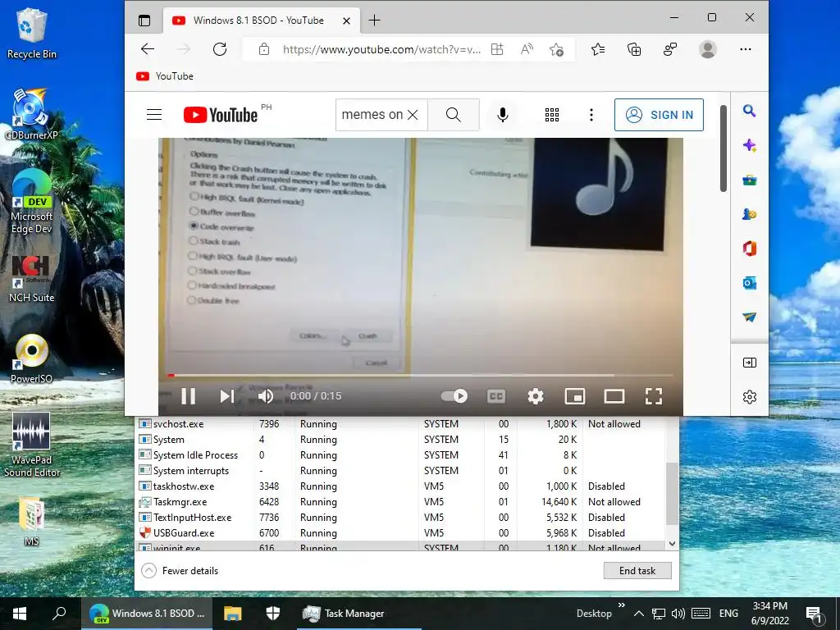The image size is (840, 630).
Task: Toggle the Autoplay switch
Action: tap(454, 396)
